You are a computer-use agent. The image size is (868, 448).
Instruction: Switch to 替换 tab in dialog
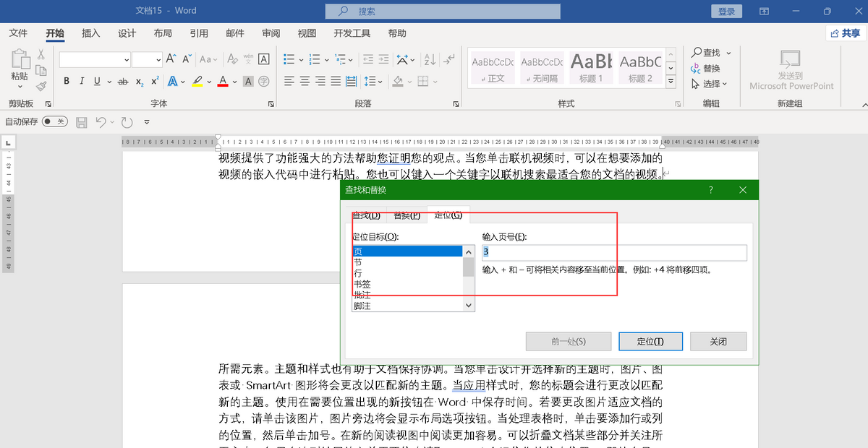[407, 215]
